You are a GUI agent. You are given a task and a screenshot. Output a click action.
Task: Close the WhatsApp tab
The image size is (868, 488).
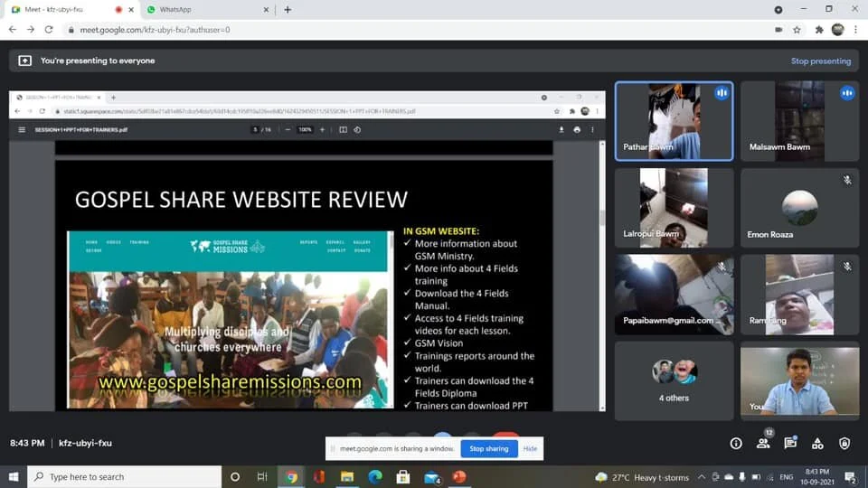pos(266,9)
